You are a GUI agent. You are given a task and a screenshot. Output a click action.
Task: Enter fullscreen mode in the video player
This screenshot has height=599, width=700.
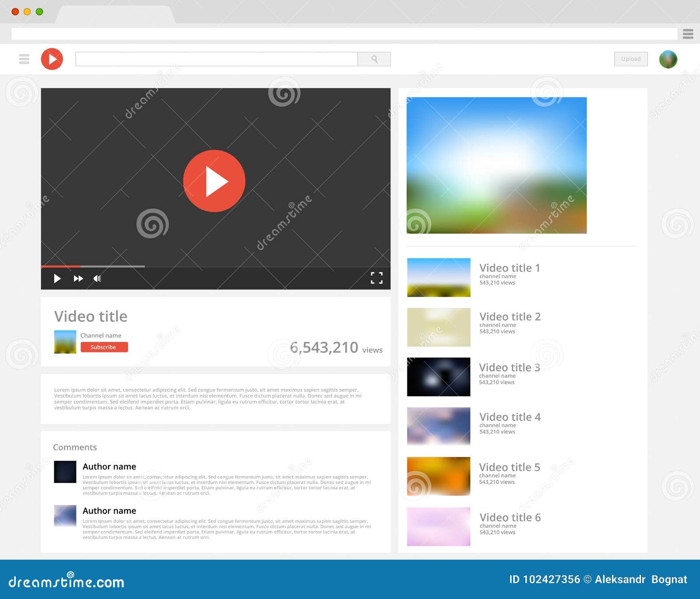(x=377, y=278)
